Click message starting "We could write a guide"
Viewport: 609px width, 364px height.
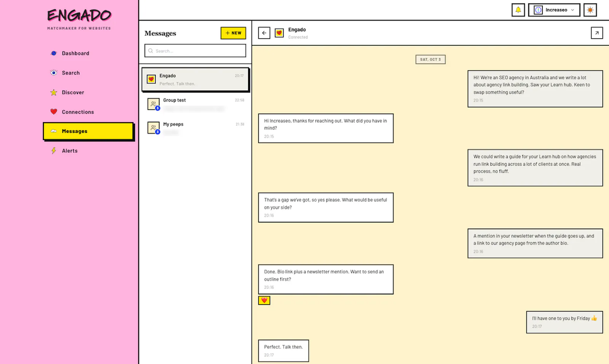tap(535, 168)
